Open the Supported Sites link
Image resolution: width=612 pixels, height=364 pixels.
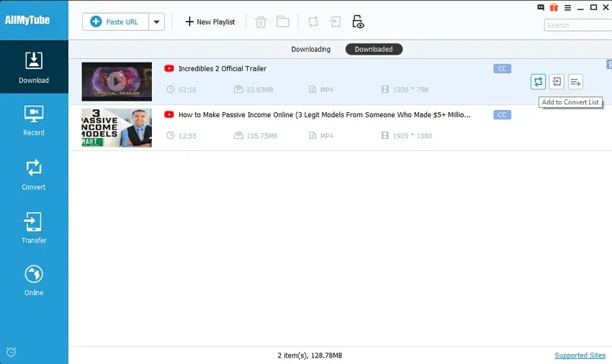[x=580, y=355]
